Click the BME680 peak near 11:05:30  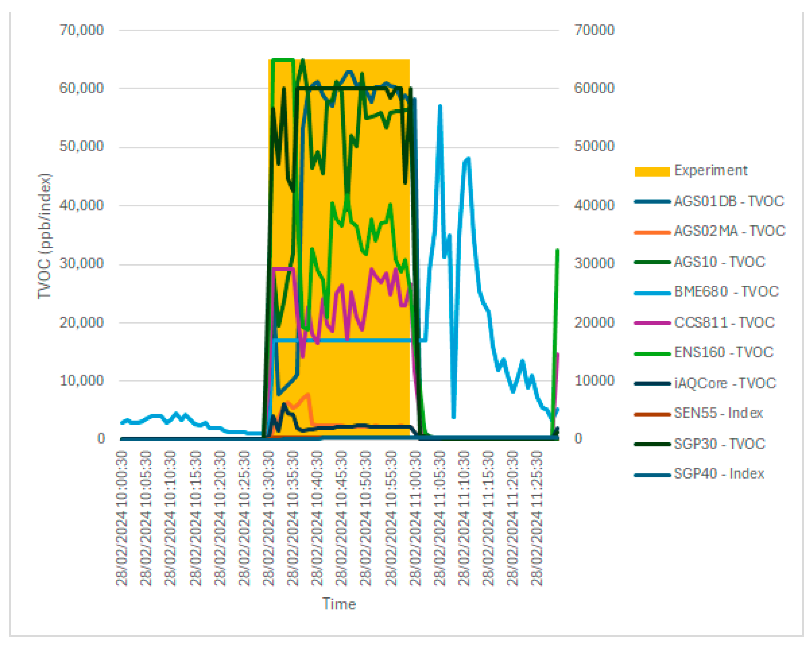click(440, 107)
